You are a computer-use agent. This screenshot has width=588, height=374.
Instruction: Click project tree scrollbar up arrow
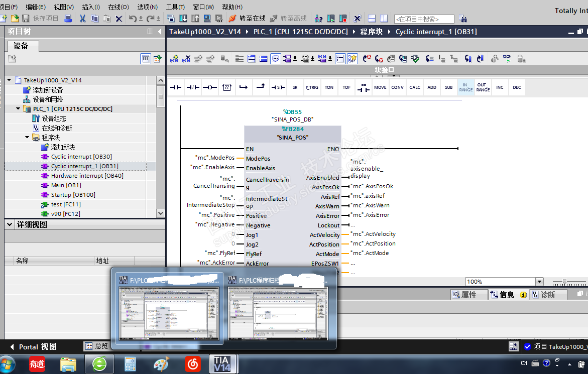(x=161, y=80)
